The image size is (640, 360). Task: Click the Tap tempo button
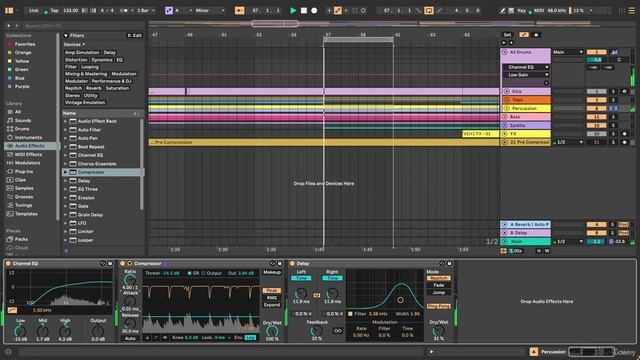(x=54, y=11)
